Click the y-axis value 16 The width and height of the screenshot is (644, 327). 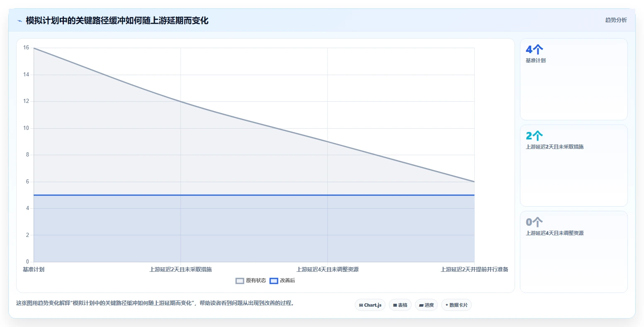coord(26,48)
